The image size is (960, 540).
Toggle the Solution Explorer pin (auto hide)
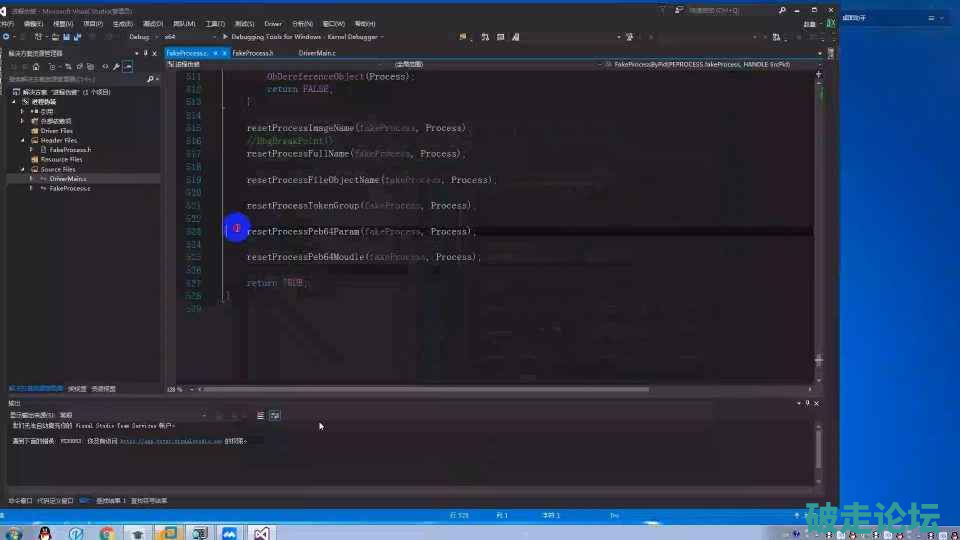point(146,53)
